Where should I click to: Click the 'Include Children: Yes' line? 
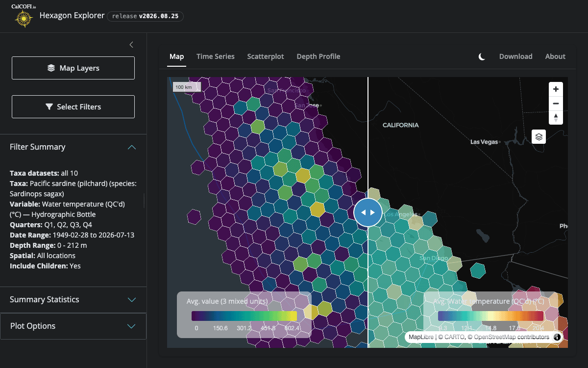45,266
